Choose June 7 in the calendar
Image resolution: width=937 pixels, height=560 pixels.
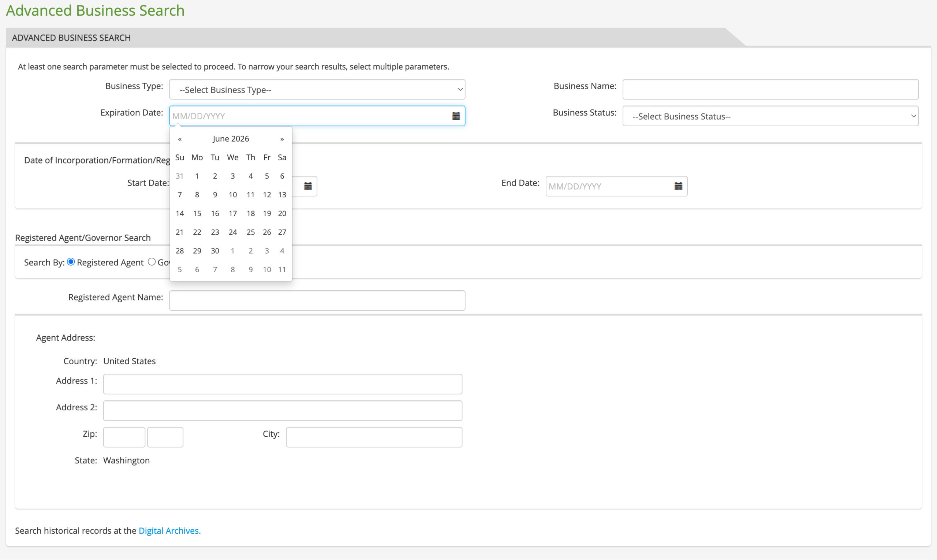coord(180,195)
